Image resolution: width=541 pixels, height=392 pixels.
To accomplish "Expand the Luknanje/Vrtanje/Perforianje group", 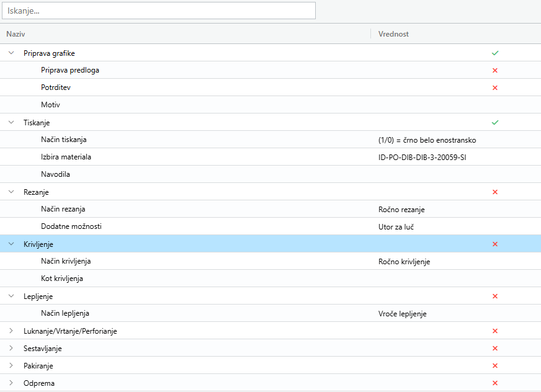I will tap(11, 331).
